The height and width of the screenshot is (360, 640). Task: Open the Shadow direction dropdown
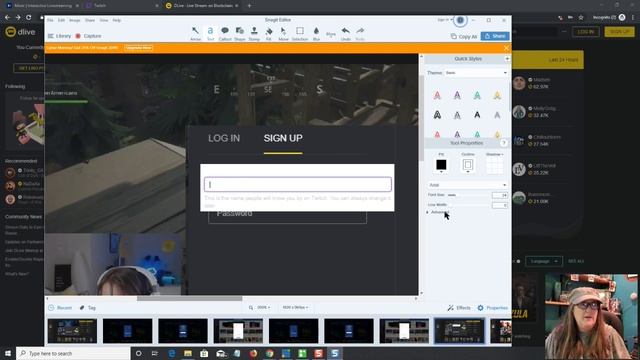point(494,154)
